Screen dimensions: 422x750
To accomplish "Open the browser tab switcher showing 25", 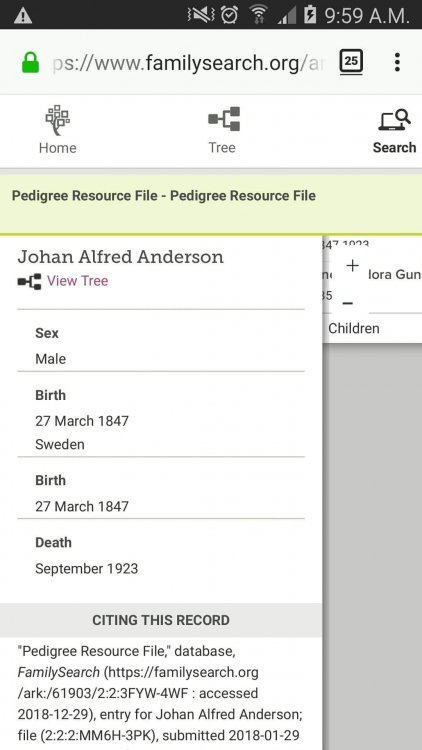I will (351, 62).
